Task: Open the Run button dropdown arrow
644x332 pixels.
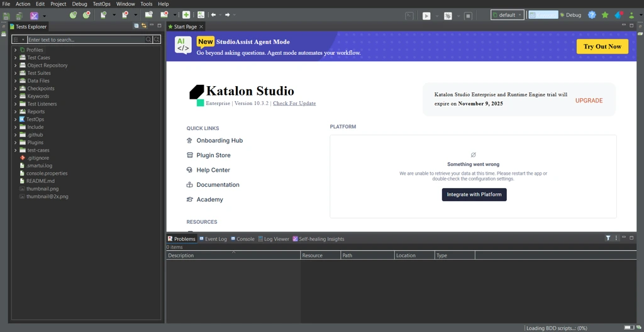Action: tap(437, 16)
